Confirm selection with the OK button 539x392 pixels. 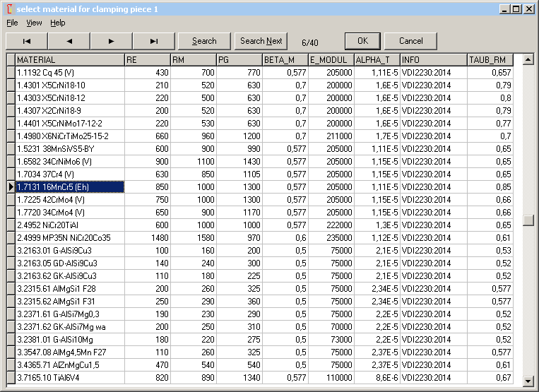point(362,41)
